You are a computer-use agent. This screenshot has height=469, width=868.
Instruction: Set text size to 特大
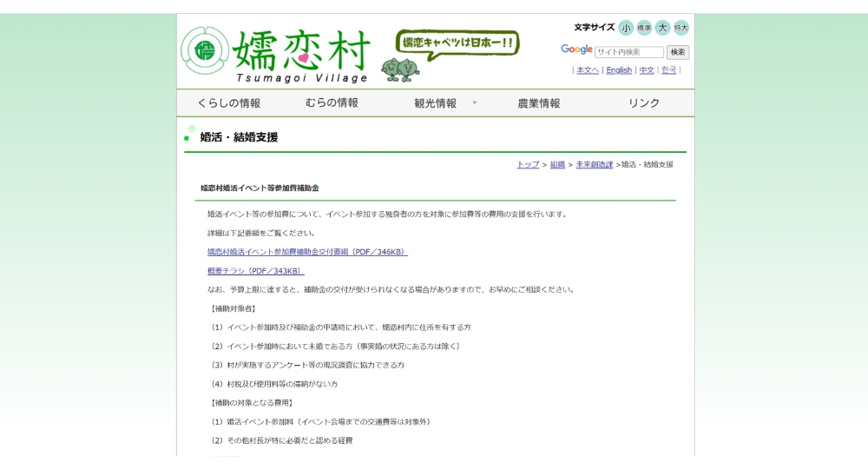[681, 28]
